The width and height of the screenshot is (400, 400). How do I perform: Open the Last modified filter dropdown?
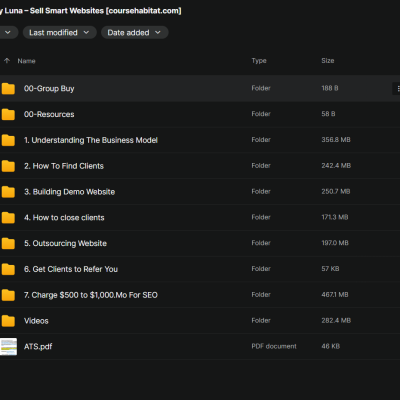[x=60, y=32]
